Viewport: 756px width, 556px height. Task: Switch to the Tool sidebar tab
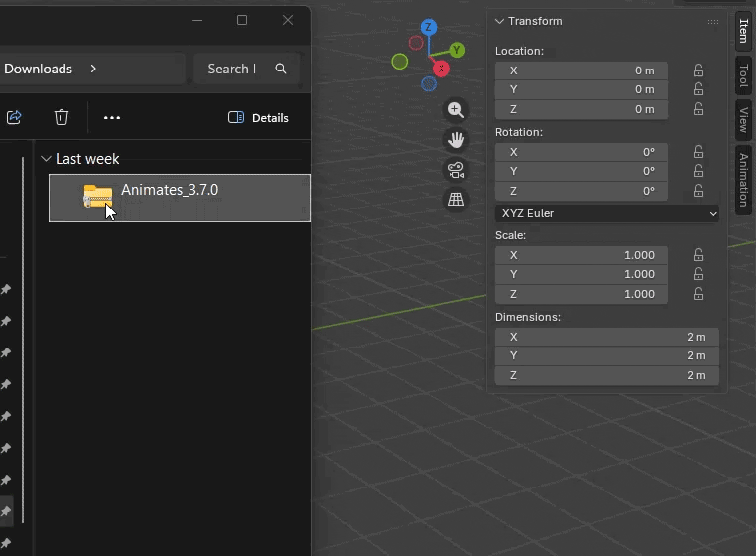tap(743, 74)
